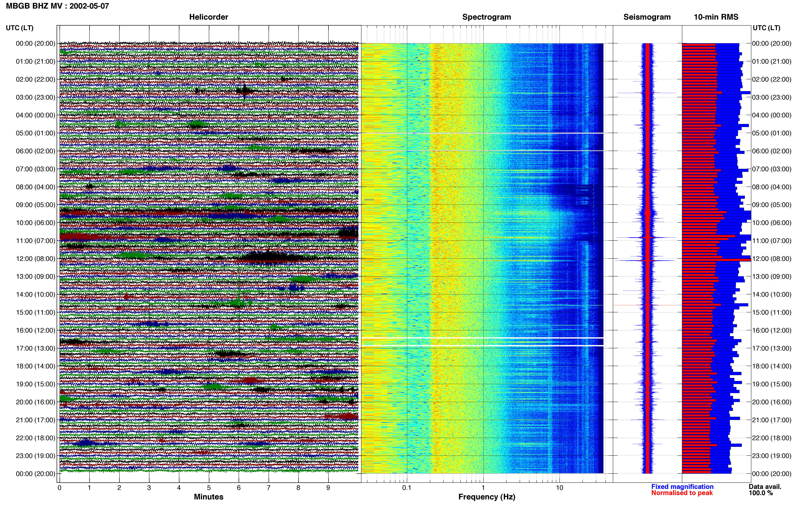Click the left 15:00 (11:00) time label
812x508 pixels.
36,313
